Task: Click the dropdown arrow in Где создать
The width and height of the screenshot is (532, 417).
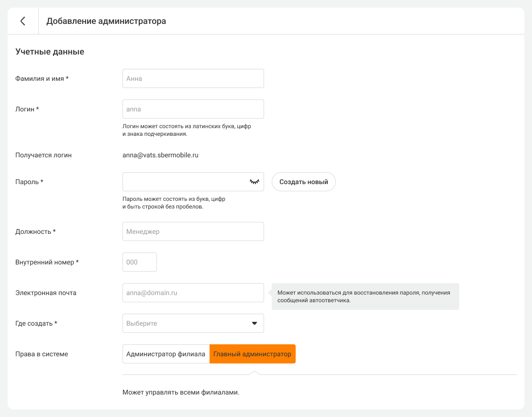Action: click(x=255, y=323)
